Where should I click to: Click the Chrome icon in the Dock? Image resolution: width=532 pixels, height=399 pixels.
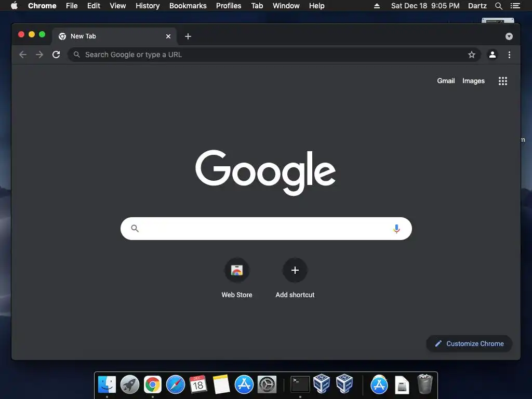click(x=153, y=384)
